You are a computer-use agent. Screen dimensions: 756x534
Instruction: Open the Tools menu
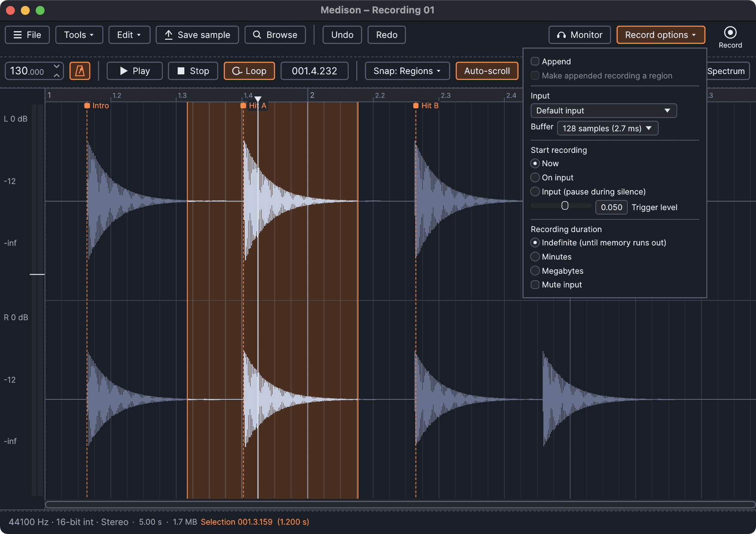pos(79,35)
